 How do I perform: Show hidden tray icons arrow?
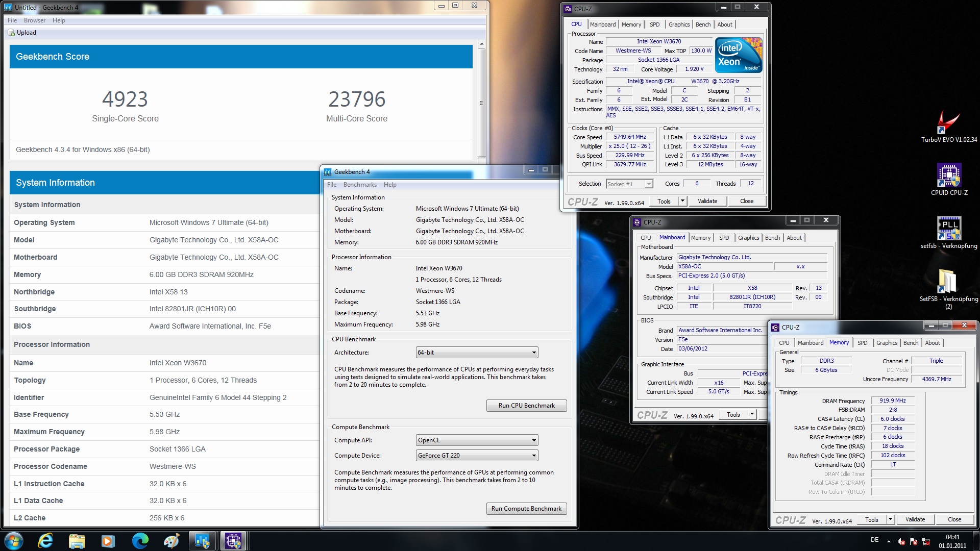(889, 541)
